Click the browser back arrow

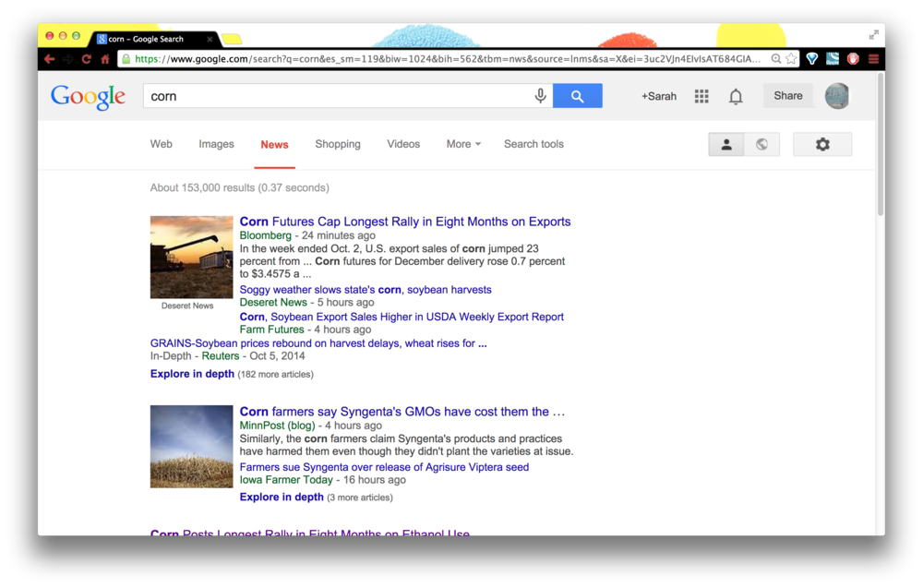(x=50, y=59)
